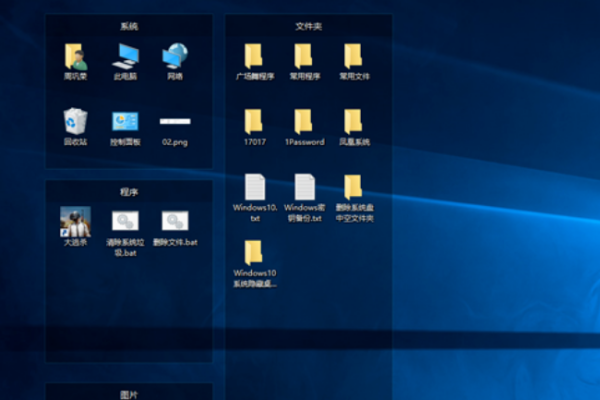The width and height of the screenshot is (600, 400).
Task: Open the 凤凰系统 folder
Action: coord(354,122)
